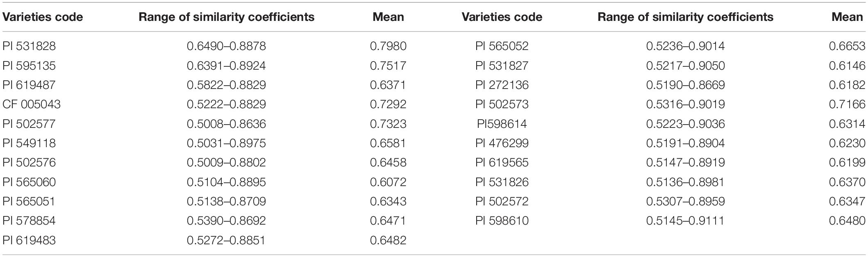This screenshot has height=257, width=868.
Task: Select variety code PI 598610
Action: (x=502, y=221)
